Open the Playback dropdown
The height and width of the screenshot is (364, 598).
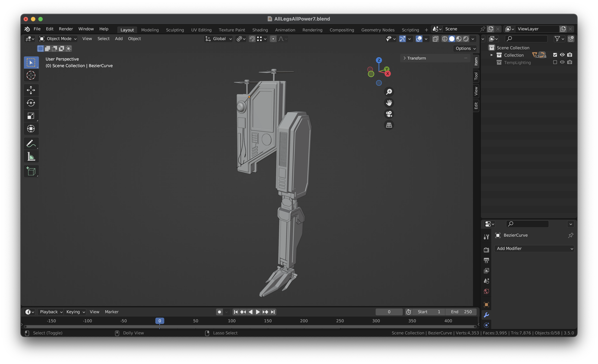click(x=51, y=312)
